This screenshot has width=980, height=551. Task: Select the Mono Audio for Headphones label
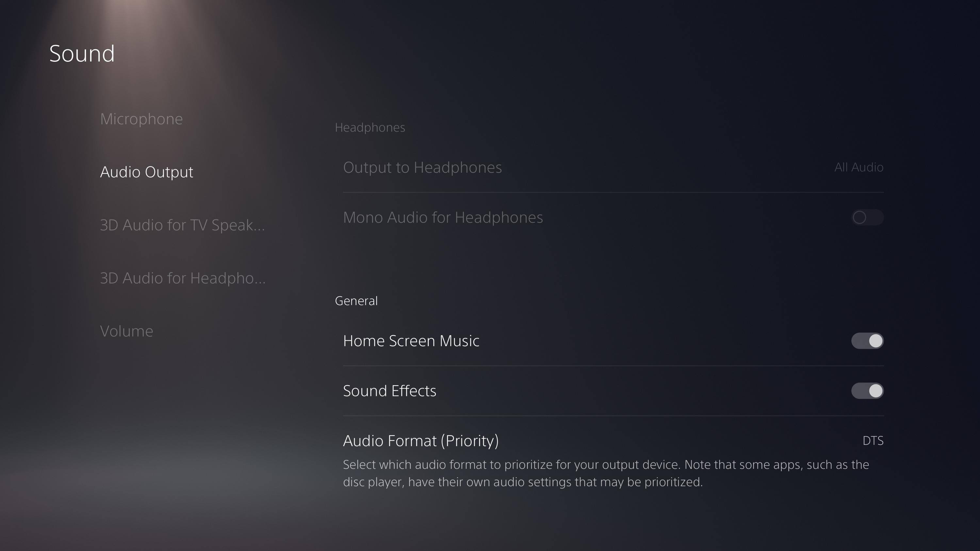tap(443, 218)
